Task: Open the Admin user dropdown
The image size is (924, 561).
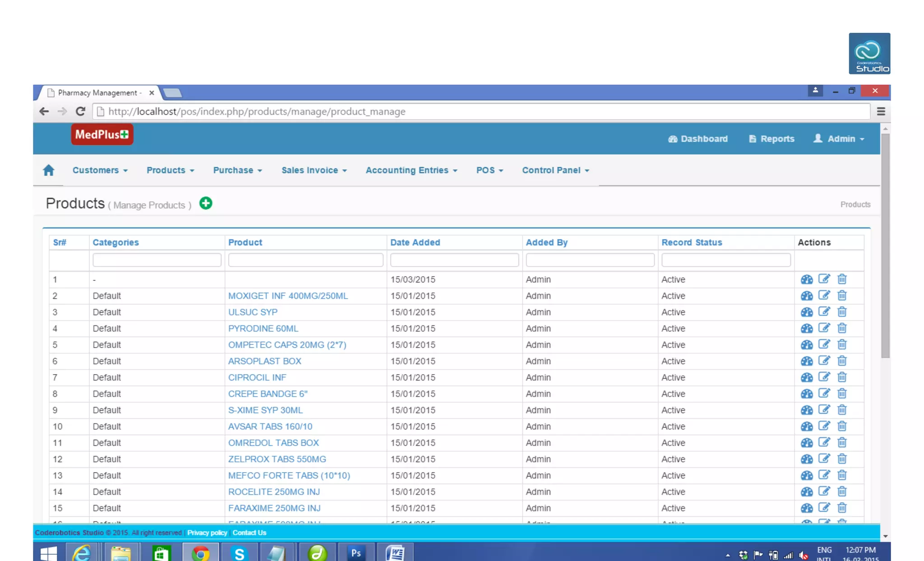Action: (x=839, y=139)
